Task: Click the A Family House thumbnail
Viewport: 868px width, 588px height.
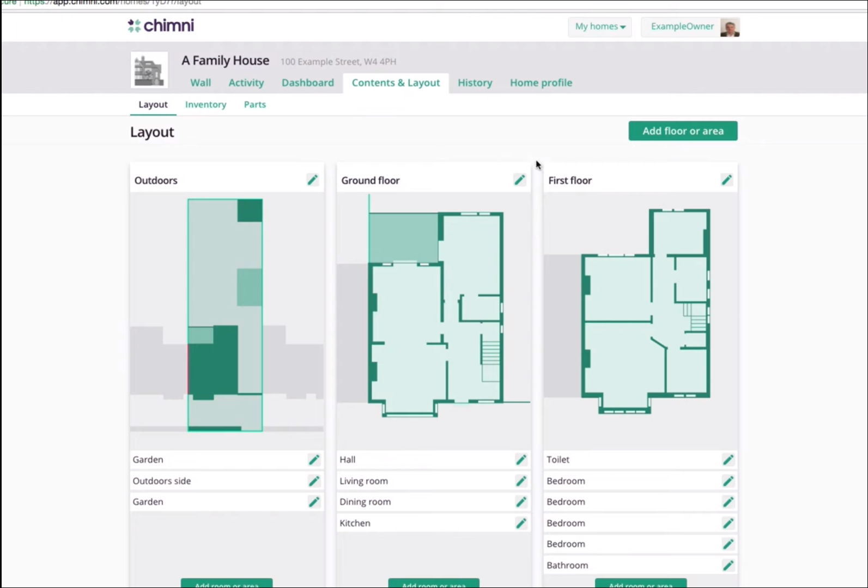Action: pos(149,70)
